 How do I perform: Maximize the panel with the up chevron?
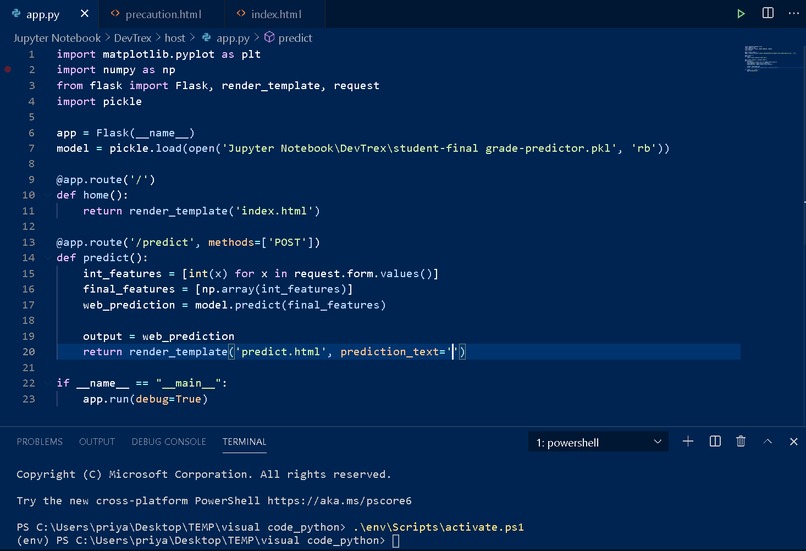pyautogui.click(x=767, y=441)
